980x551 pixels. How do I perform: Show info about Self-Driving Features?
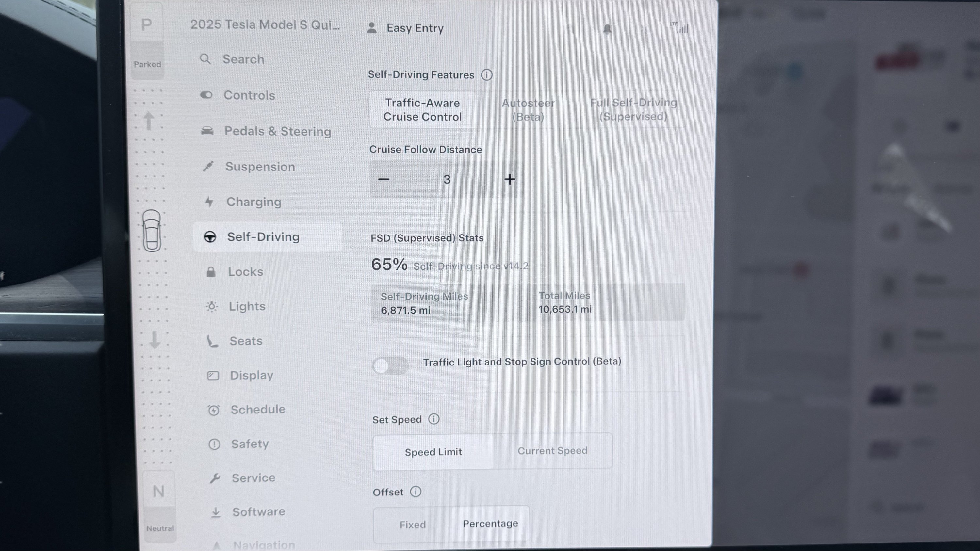point(487,74)
